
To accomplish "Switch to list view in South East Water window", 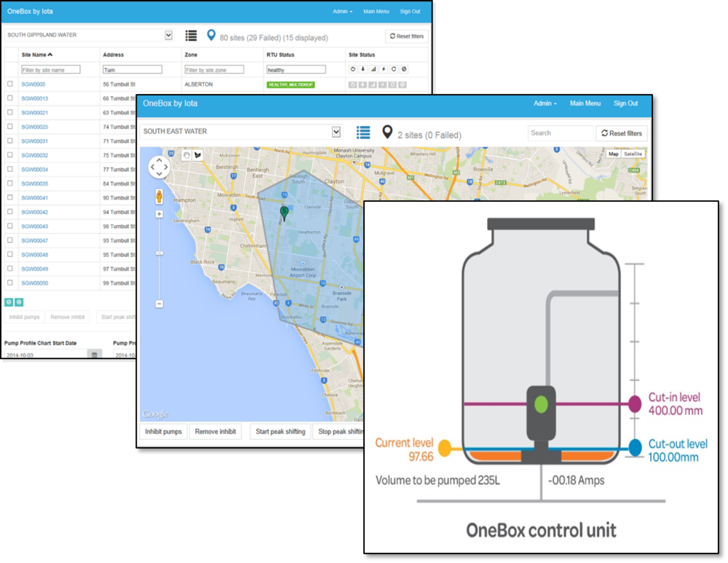I will (x=363, y=133).
